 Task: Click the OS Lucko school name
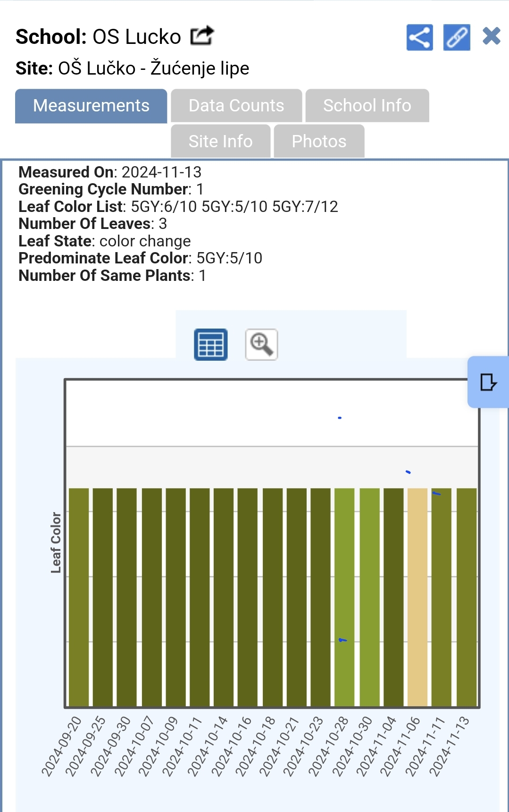click(x=137, y=37)
